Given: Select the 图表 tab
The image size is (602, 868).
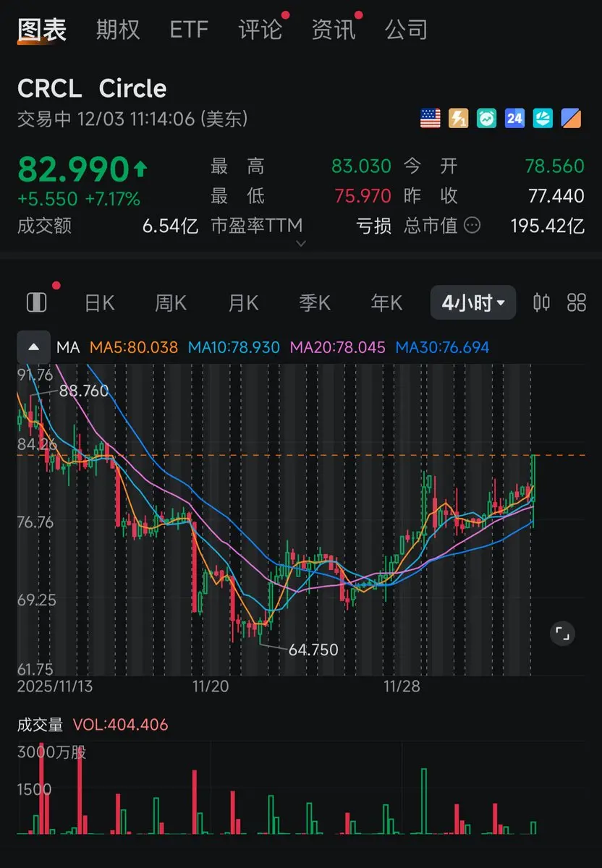Looking at the screenshot, I should (42, 30).
